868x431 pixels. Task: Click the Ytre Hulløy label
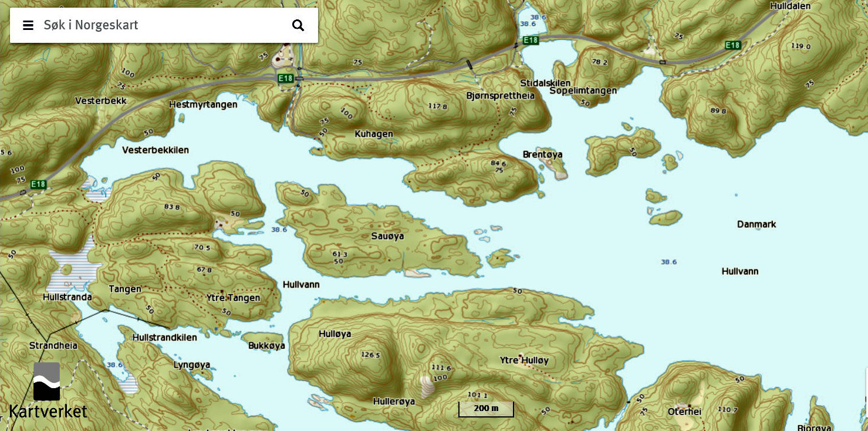click(524, 360)
